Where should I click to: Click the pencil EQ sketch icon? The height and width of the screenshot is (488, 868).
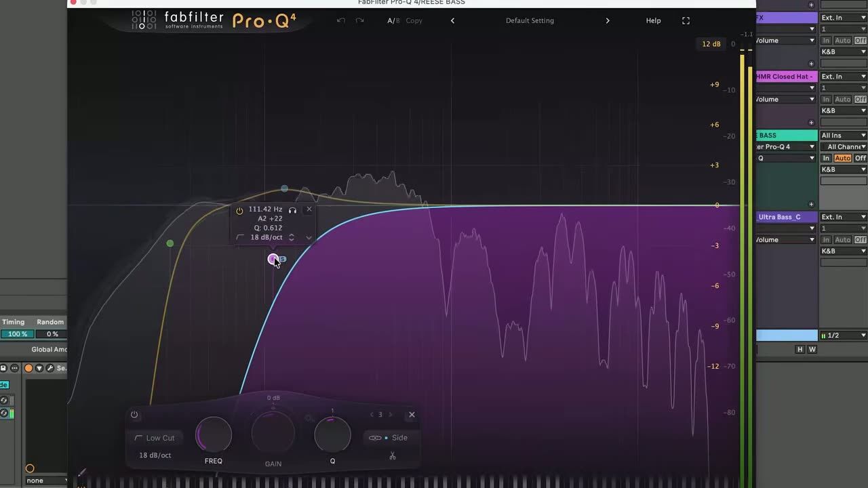(82, 472)
